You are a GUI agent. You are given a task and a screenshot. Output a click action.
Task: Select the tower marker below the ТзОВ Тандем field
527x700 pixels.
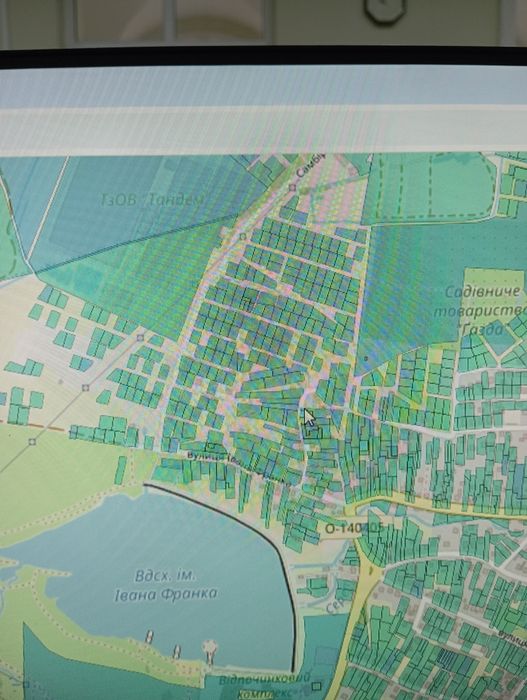click(x=140, y=338)
